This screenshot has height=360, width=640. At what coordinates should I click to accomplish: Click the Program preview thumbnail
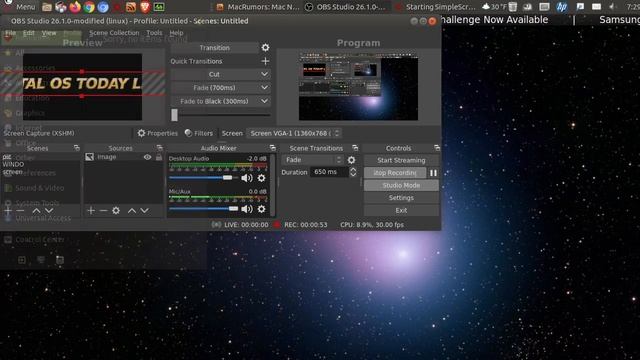358,86
